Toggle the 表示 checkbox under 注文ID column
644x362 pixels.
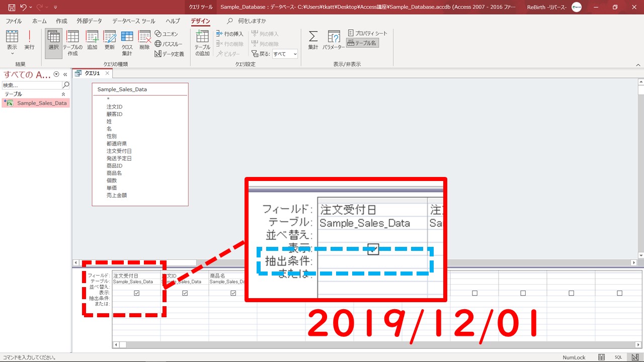tap(185, 293)
